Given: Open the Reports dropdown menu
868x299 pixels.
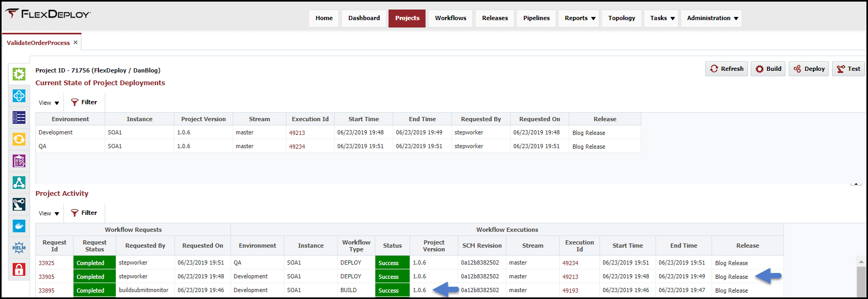Looking at the screenshot, I should [x=579, y=18].
